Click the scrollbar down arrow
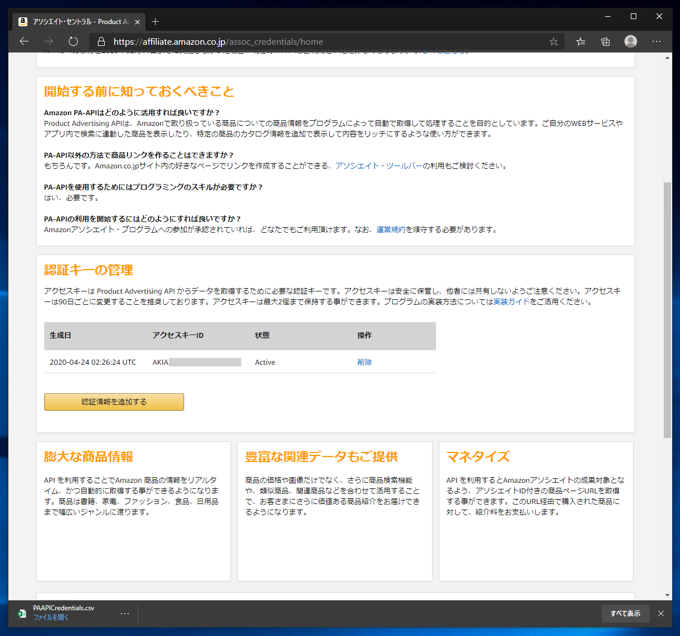680x636 pixels. pyautogui.click(x=667, y=595)
